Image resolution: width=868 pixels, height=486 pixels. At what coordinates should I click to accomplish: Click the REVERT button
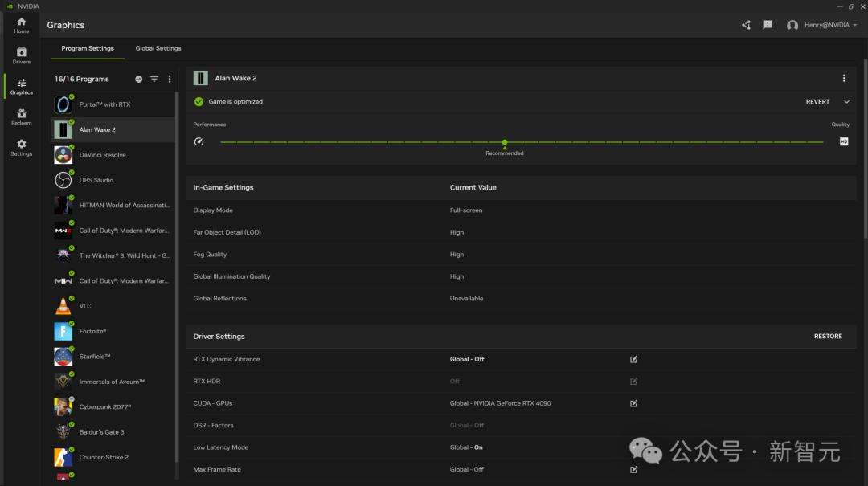(817, 102)
